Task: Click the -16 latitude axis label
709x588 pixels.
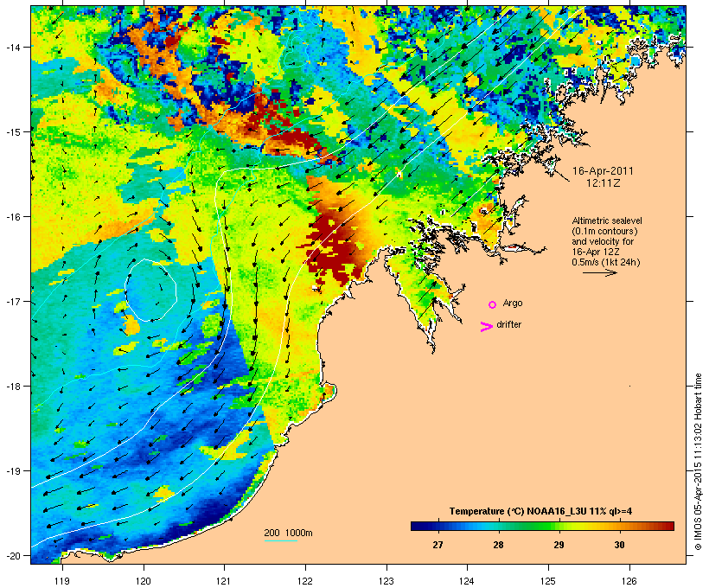Action: click(12, 217)
